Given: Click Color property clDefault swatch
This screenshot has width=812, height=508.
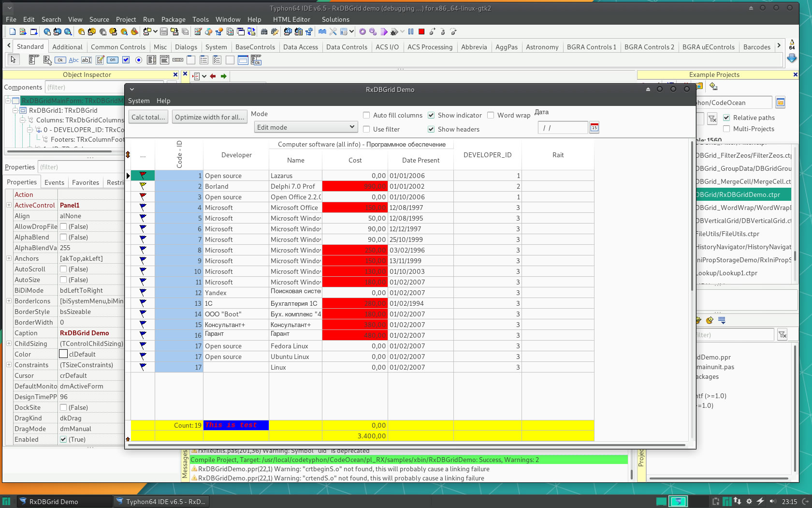Looking at the screenshot, I should [x=63, y=354].
